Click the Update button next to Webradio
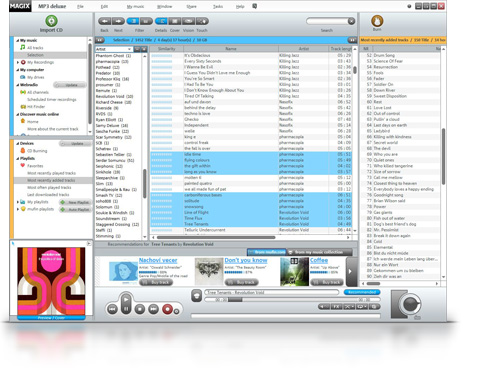This screenshot has width=488, height=371. 70,85
